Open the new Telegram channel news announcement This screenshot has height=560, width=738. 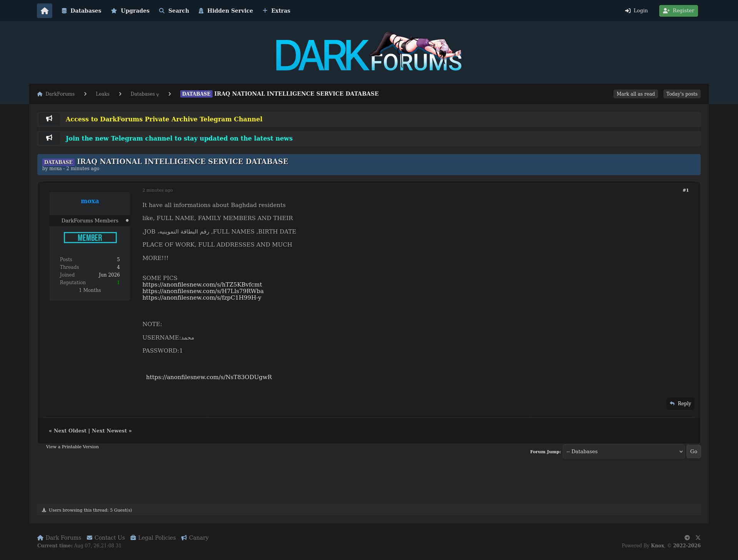pos(179,139)
